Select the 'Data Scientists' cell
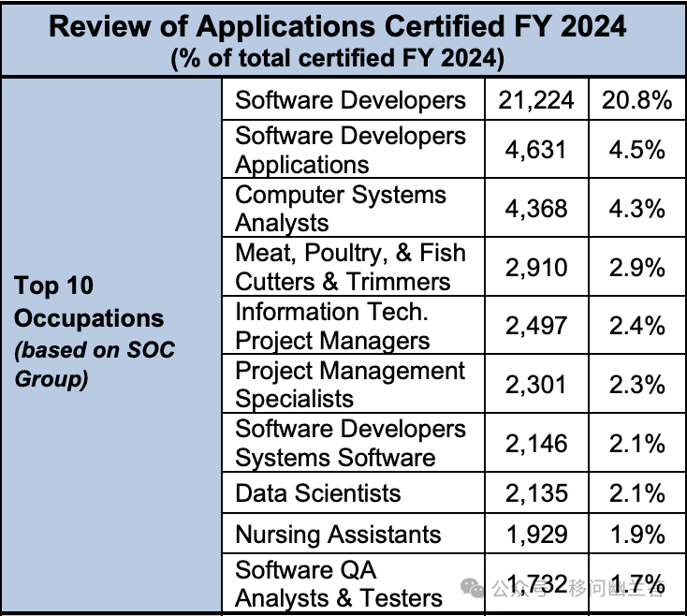 pos(318,493)
